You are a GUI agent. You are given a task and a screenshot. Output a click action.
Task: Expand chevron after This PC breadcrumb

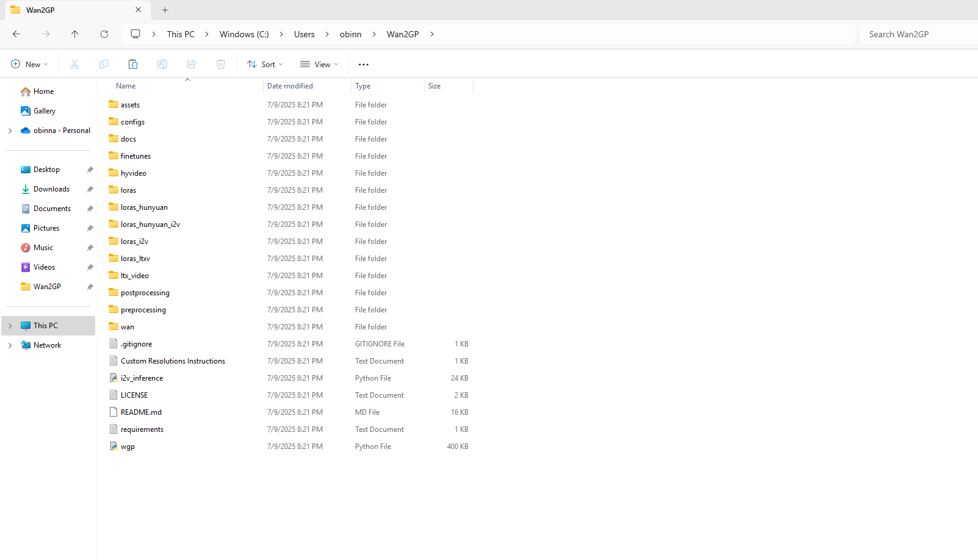point(207,34)
